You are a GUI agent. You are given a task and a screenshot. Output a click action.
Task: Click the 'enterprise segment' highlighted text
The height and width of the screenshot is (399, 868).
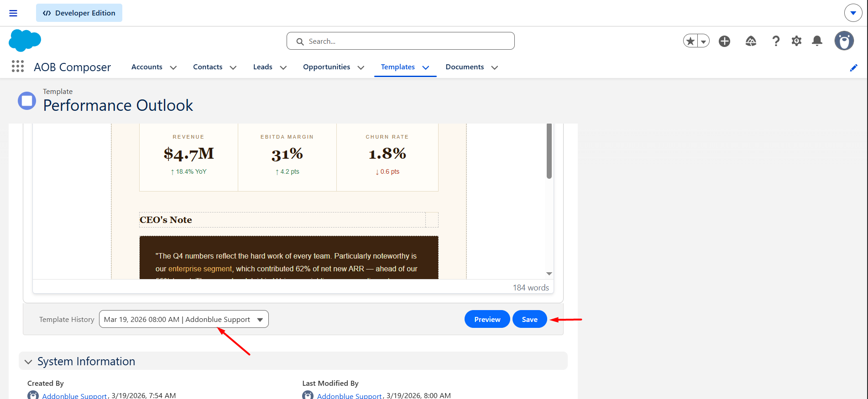(x=200, y=269)
